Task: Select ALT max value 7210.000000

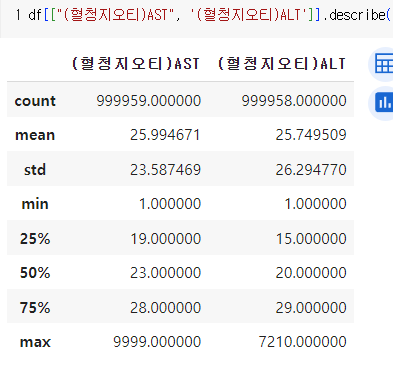Action: pos(303,342)
